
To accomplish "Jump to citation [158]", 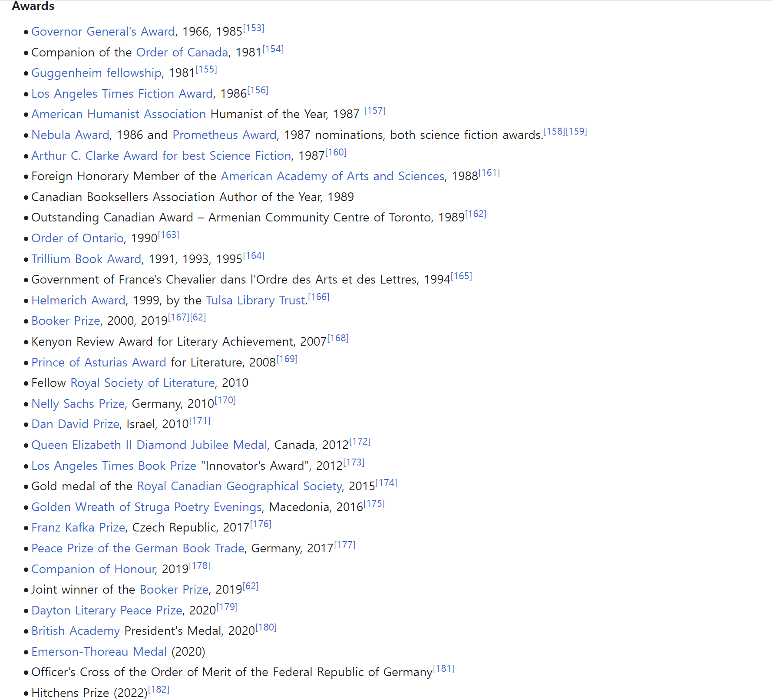I will (555, 132).
